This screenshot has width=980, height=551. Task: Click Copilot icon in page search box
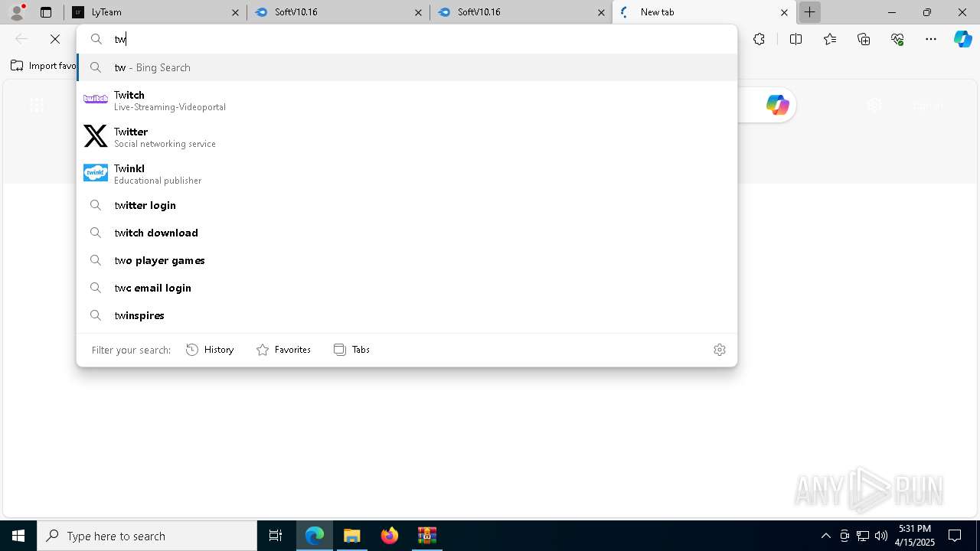tap(777, 105)
